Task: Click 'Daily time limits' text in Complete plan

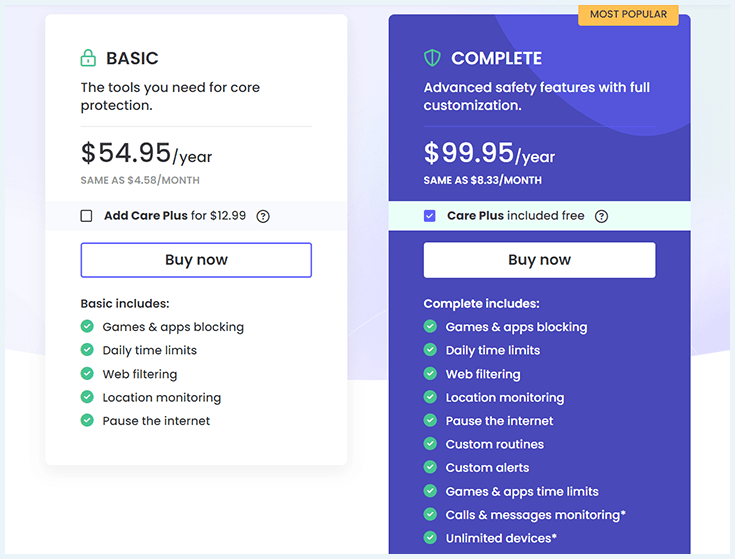Action: (x=493, y=350)
